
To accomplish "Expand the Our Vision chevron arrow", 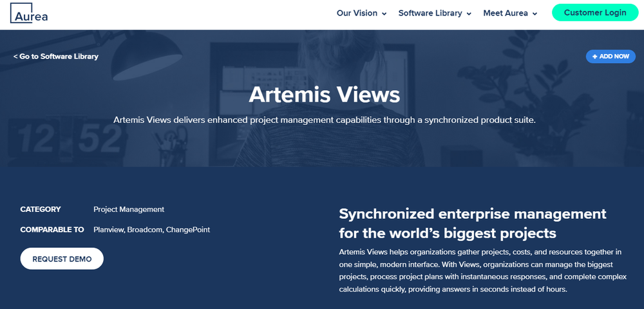I will [384, 14].
